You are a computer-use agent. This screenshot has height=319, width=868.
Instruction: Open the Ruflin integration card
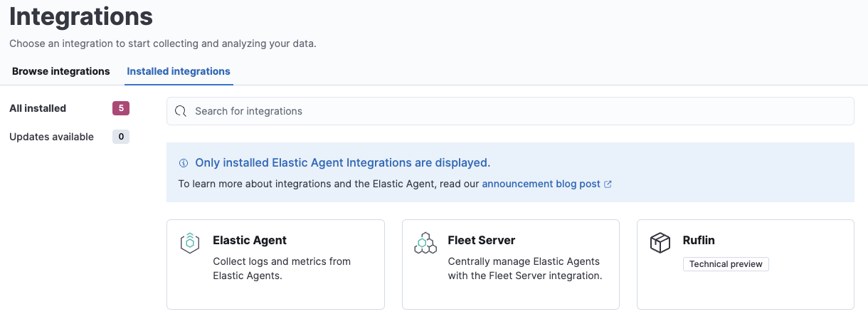point(746,264)
